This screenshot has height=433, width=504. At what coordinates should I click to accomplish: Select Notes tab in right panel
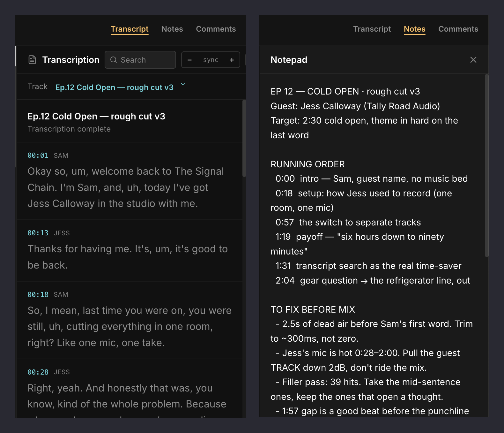pos(415,29)
